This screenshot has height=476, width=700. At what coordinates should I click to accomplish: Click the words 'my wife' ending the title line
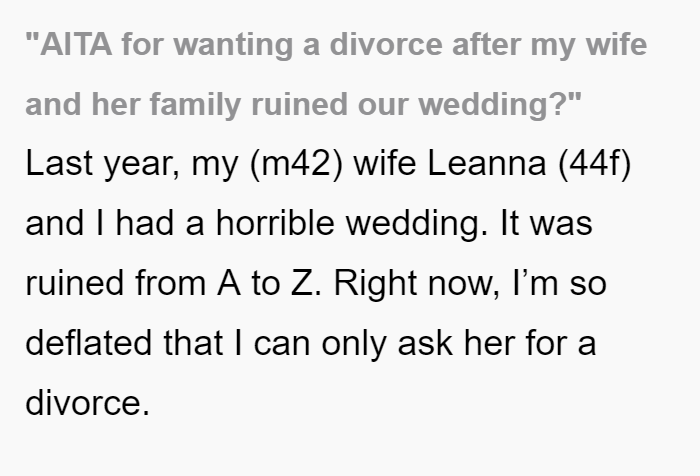point(589,45)
